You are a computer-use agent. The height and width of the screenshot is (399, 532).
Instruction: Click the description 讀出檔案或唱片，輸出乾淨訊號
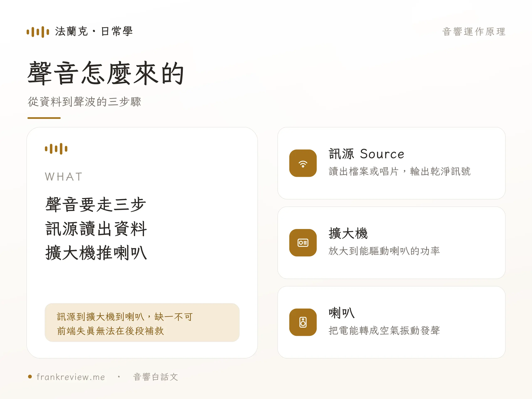(399, 171)
